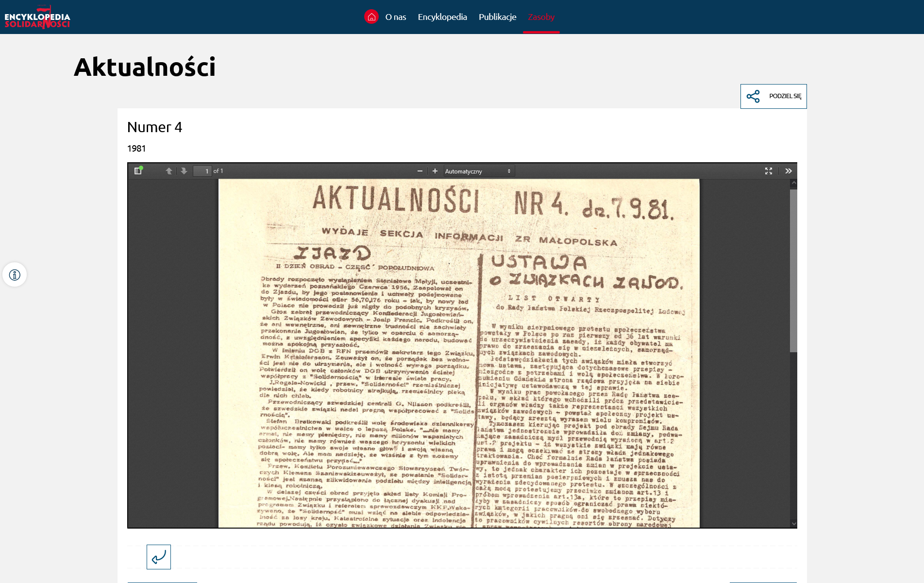This screenshot has width=924, height=583.
Task: Go to next PDF page
Action: [x=184, y=171]
